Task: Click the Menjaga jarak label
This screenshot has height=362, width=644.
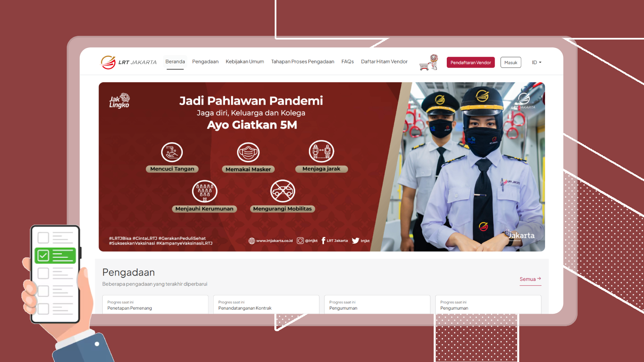Action: (321, 169)
